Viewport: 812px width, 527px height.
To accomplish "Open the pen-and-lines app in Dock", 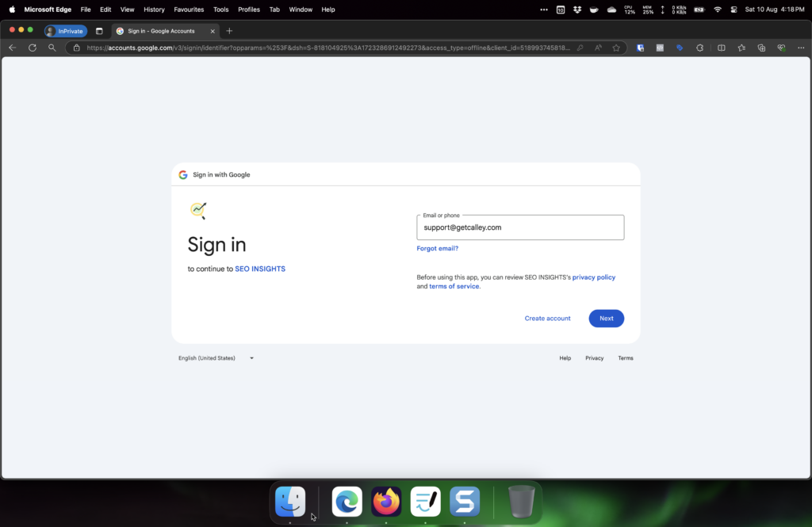I will (425, 501).
